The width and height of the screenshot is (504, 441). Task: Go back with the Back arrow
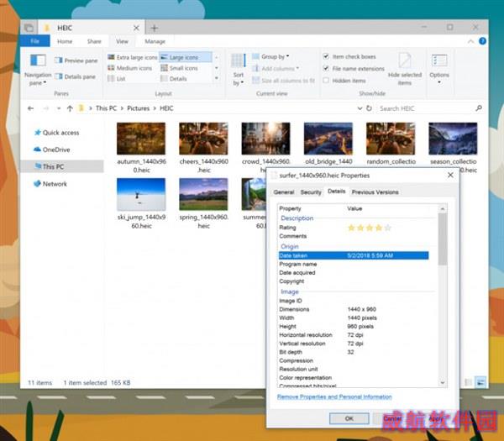pyautogui.click(x=30, y=108)
